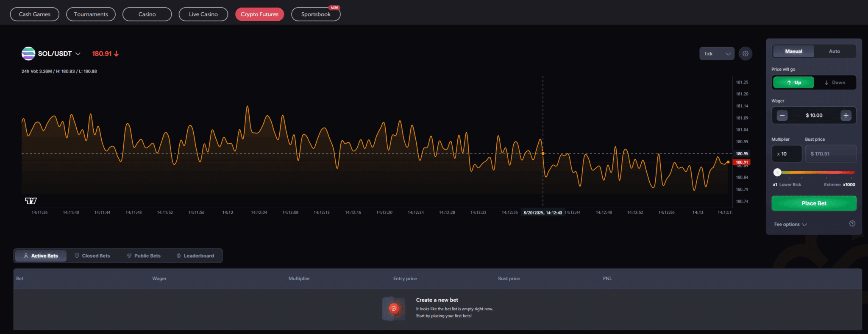Switch betting mode to Auto
Viewport: 868px width, 334px height.
(834, 51)
